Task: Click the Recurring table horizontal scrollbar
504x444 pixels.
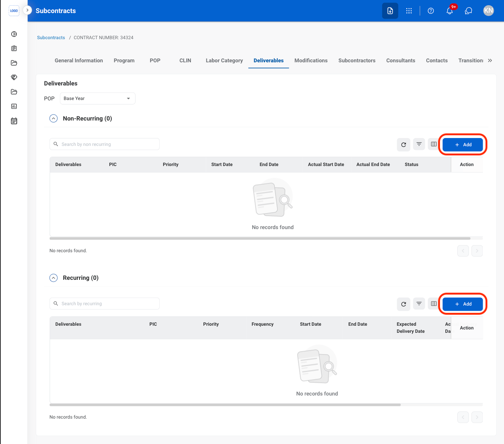Action: (225, 405)
